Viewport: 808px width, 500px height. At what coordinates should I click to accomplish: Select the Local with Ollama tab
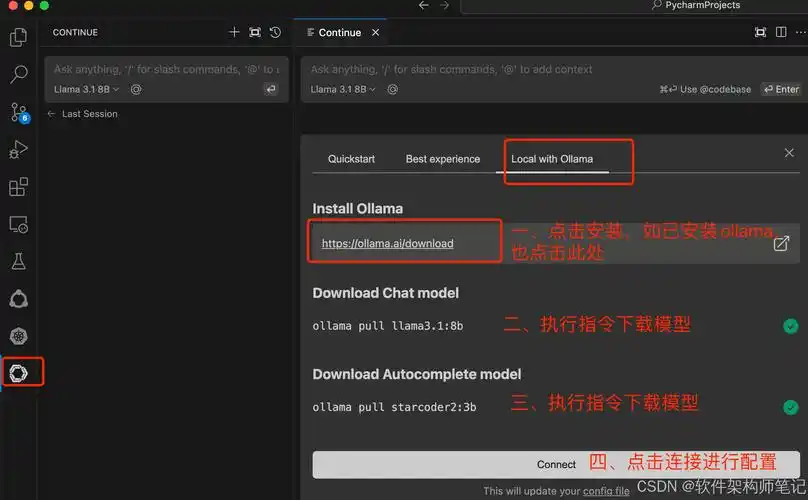[x=552, y=159]
